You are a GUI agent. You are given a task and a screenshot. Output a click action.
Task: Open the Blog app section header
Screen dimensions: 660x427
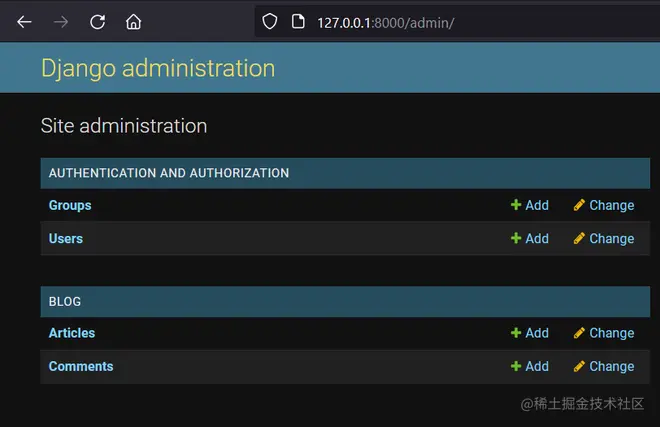pyautogui.click(x=65, y=302)
